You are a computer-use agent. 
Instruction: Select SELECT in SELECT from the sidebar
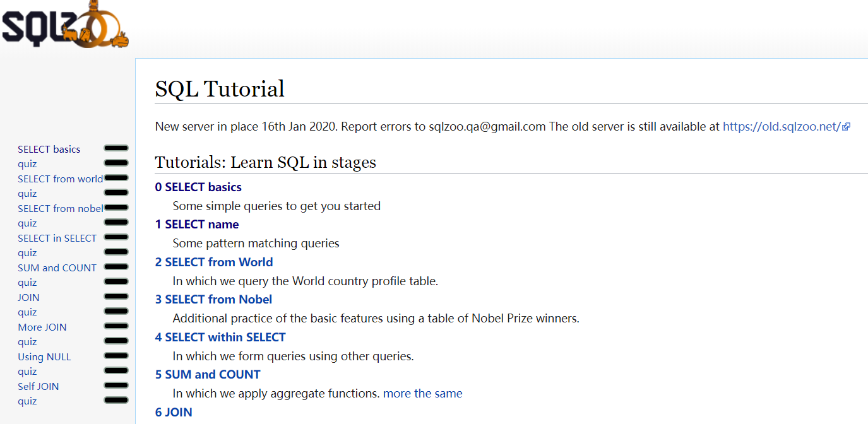point(57,238)
